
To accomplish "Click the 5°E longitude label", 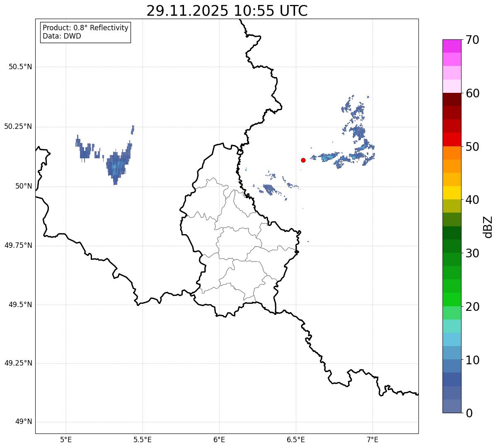I will (66, 440).
